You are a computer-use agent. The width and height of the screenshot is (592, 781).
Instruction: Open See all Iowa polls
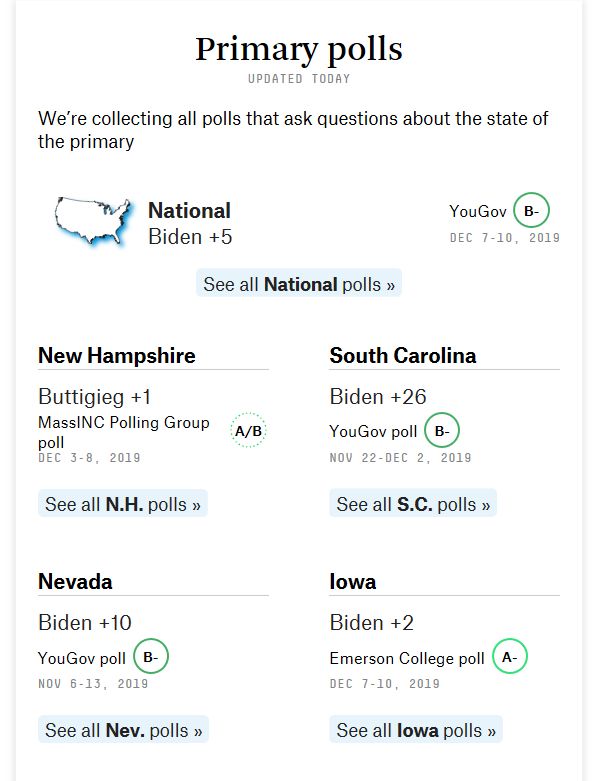(x=416, y=730)
